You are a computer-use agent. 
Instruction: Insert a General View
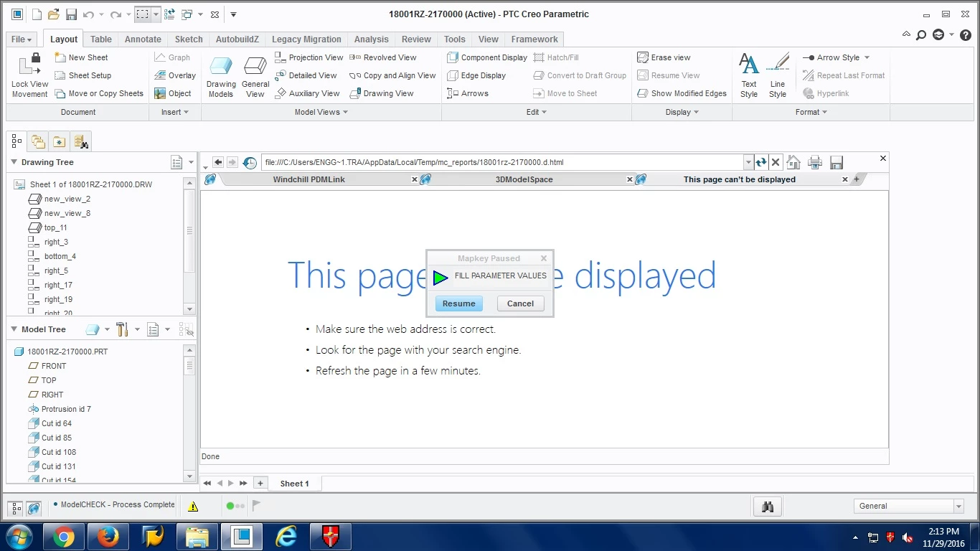[255, 77]
